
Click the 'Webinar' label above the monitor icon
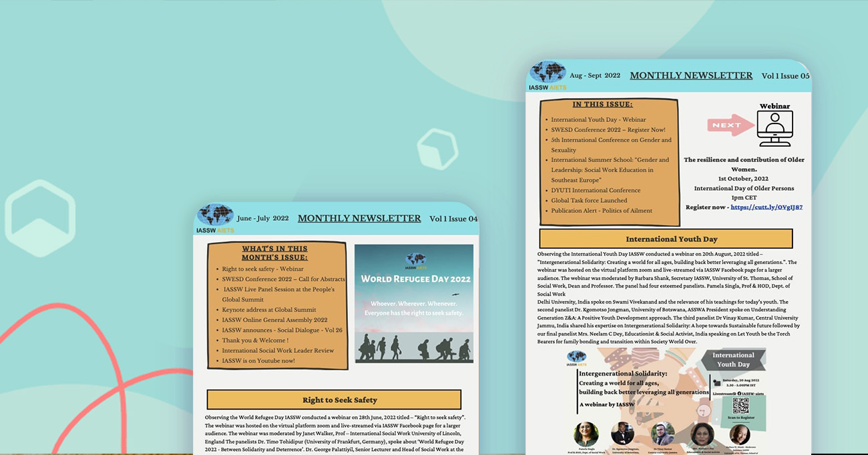(x=775, y=106)
